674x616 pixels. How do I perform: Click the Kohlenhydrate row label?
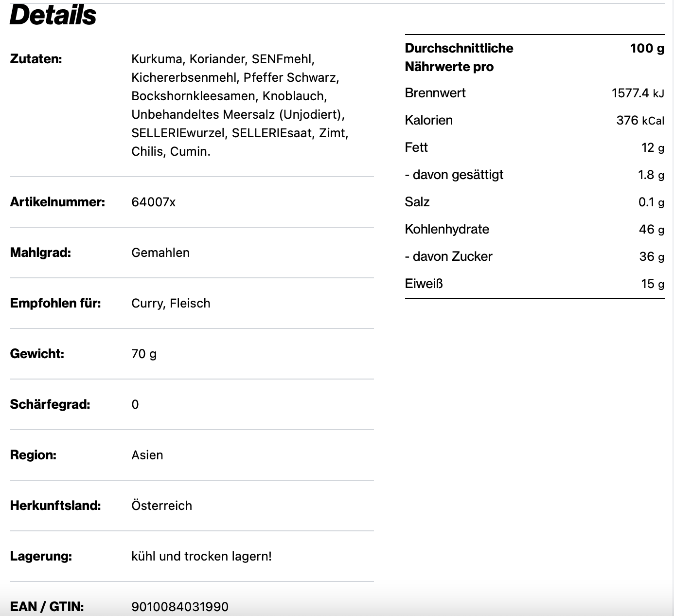[447, 229]
